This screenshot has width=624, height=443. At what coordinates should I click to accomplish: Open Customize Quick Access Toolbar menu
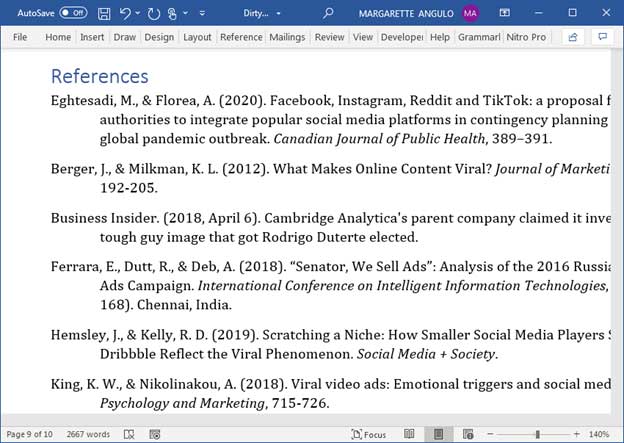point(202,13)
